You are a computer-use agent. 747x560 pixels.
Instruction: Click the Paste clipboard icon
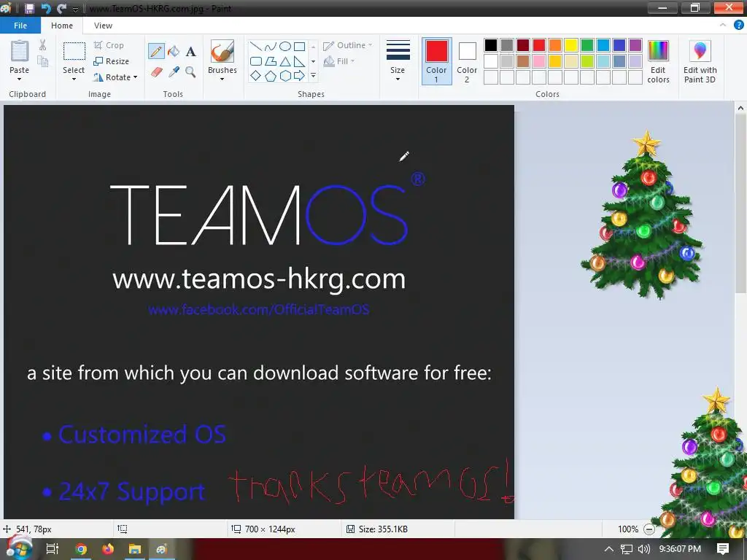(x=20, y=51)
